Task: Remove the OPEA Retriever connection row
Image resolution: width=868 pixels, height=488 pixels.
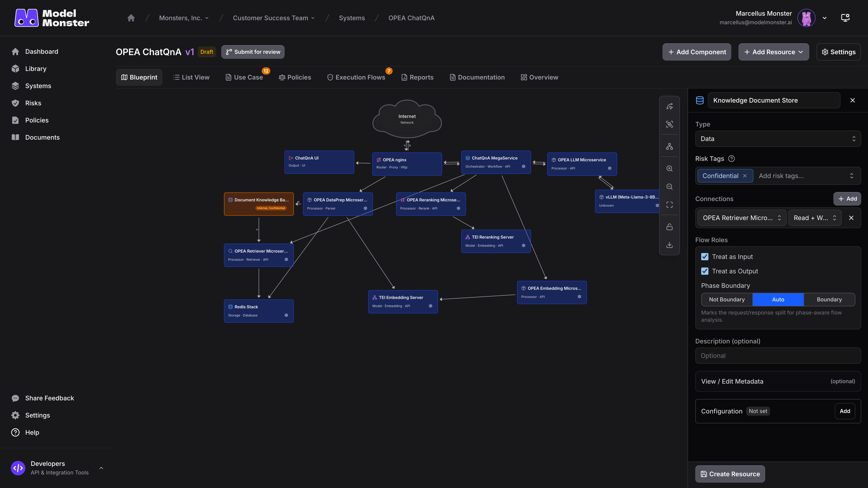Action: click(x=851, y=218)
